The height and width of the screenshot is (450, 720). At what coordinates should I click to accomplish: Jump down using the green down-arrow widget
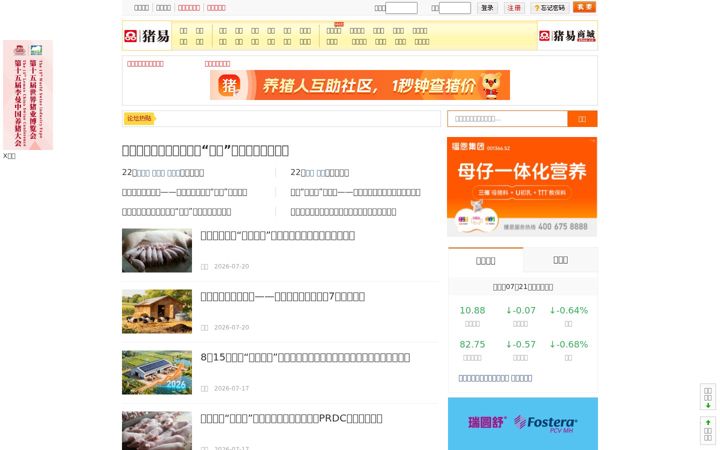pyautogui.click(x=708, y=396)
